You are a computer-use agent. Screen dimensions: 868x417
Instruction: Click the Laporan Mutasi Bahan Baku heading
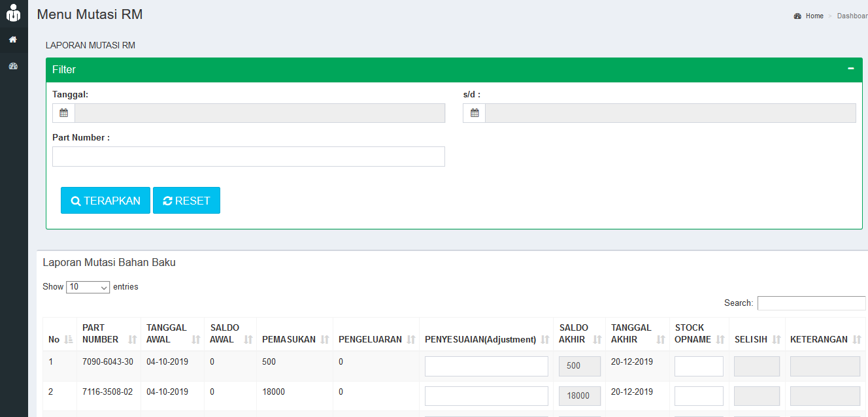[x=109, y=263]
